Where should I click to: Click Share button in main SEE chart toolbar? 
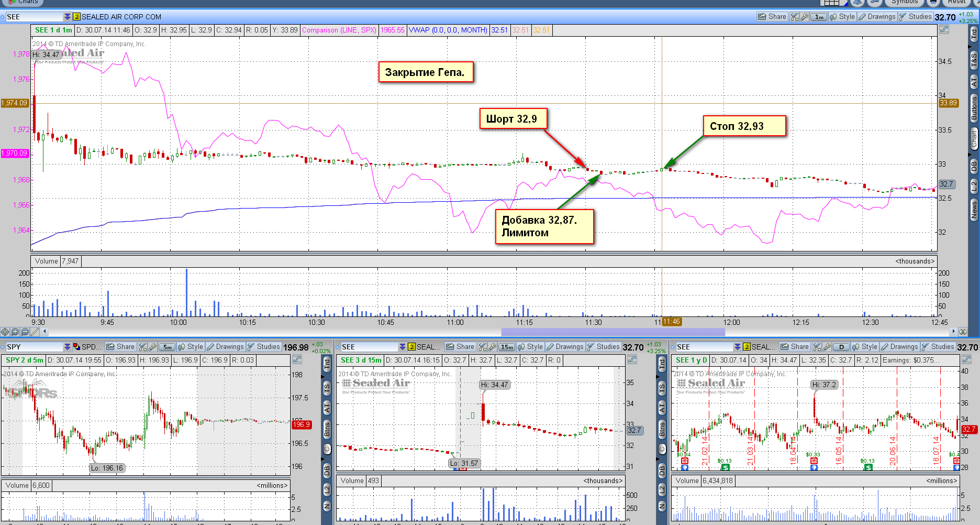(x=772, y=17)
